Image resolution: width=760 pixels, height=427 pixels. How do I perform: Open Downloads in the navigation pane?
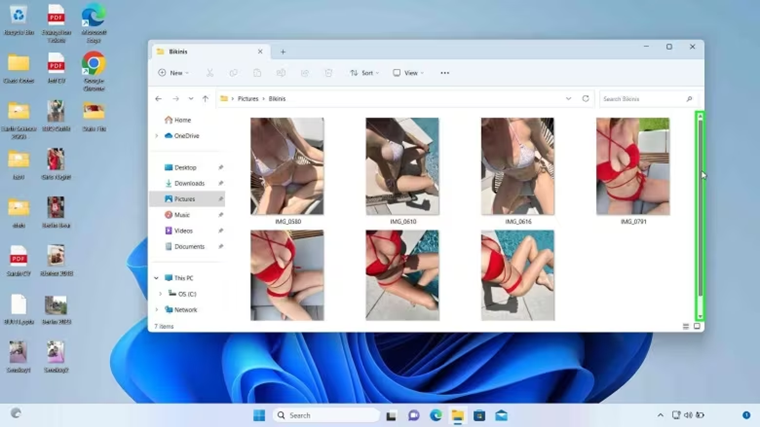pyautogui.click(x=189, y=183)
